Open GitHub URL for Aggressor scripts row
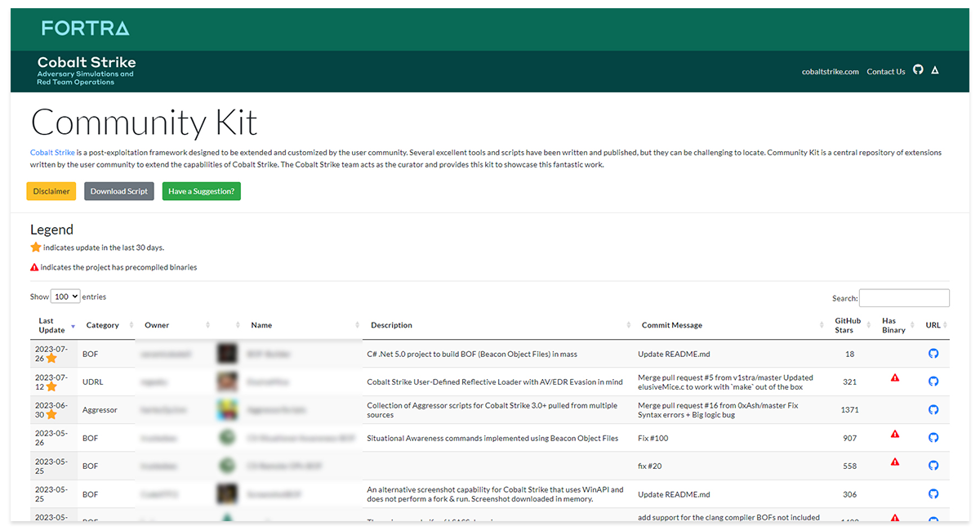The width and height of the screenshot is (980, 531). tap(933, 409)
